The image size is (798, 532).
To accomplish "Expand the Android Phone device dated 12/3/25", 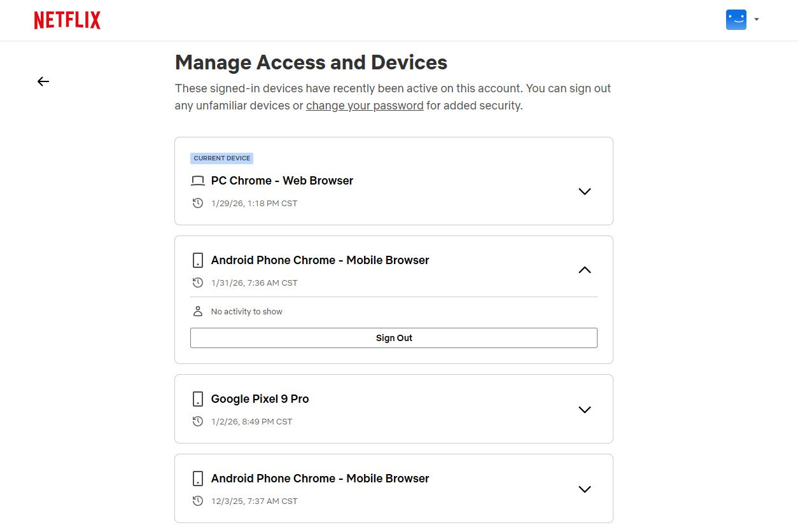I will pos(584,489).
